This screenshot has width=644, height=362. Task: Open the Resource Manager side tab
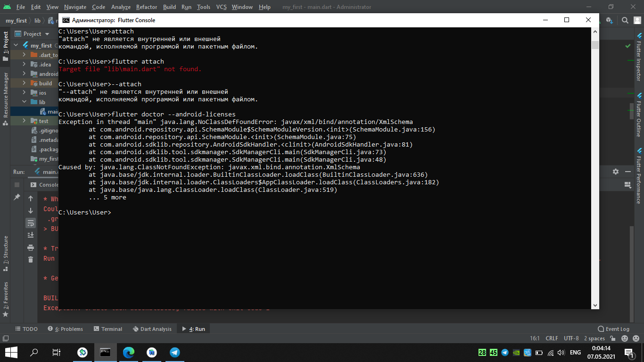6,99
